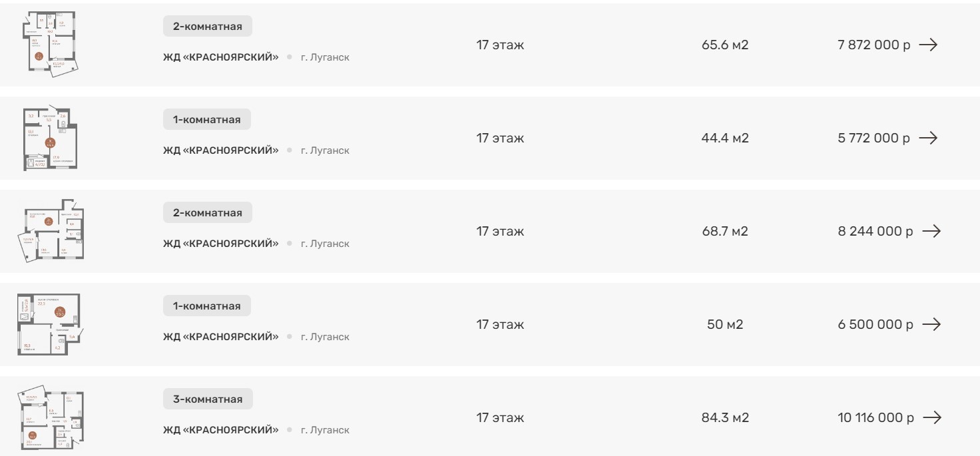Open ЖД «КРАСНОЯРСКИЙ» link in 84.3 м2 listing
Image resolution: width=980 pixels, height=456 pixels.
[x=221, y=430]
